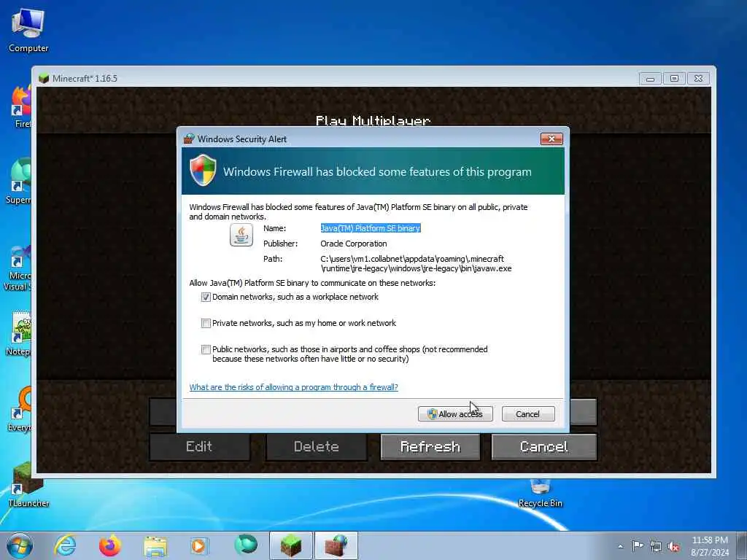Open the firewall risks help link
This screenshot has width=747, height=560.
coord(293,387)
